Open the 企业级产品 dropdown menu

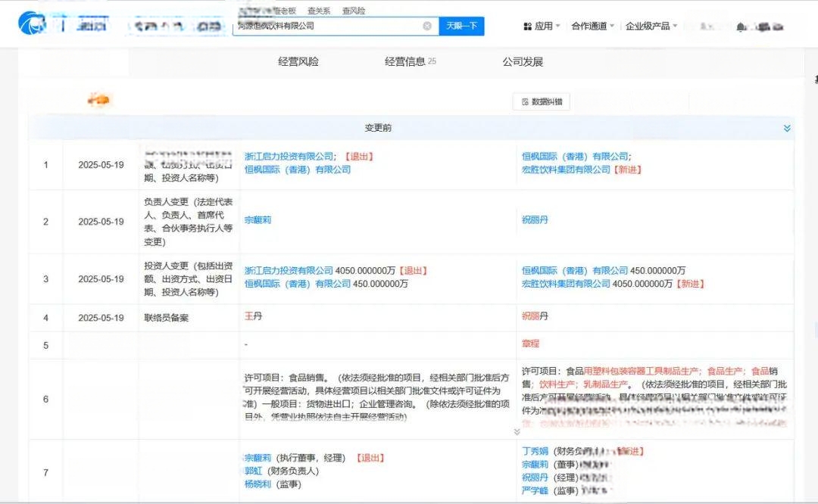651,26
